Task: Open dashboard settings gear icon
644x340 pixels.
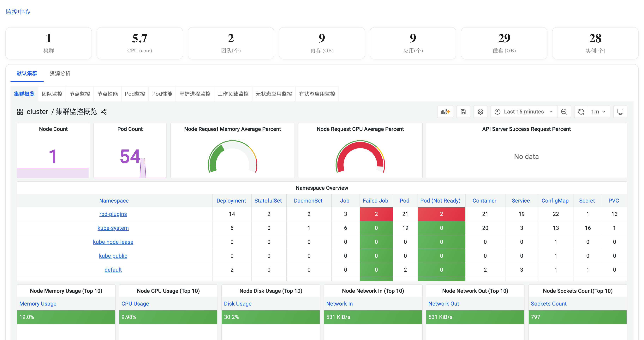Action: coord(480,112)
